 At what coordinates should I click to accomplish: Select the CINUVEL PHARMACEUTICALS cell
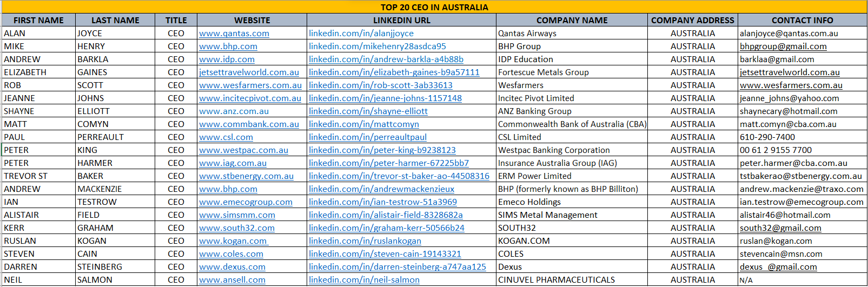pyautogui.click(x=572, y=280)
